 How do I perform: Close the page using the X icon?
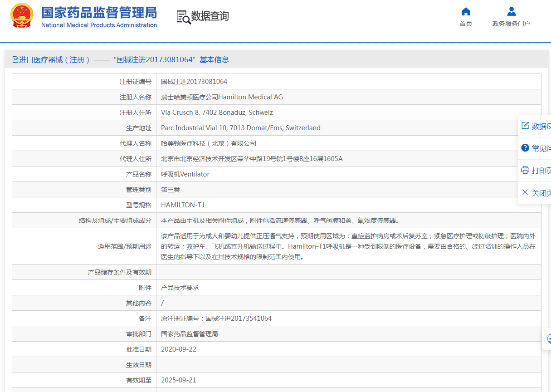point(525,192)
